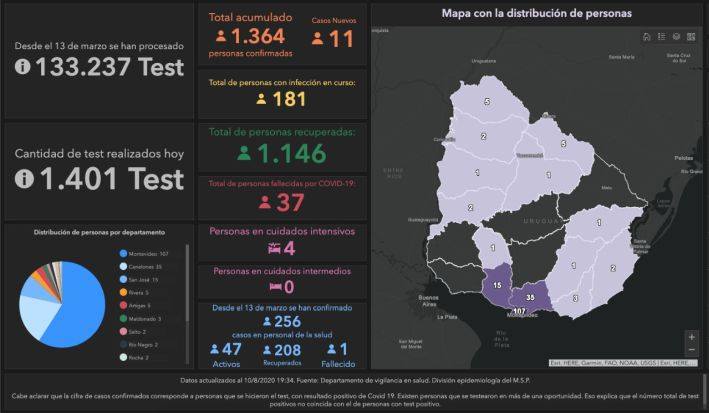Select the orange Rivera legend swatch

tap(123, 293)
